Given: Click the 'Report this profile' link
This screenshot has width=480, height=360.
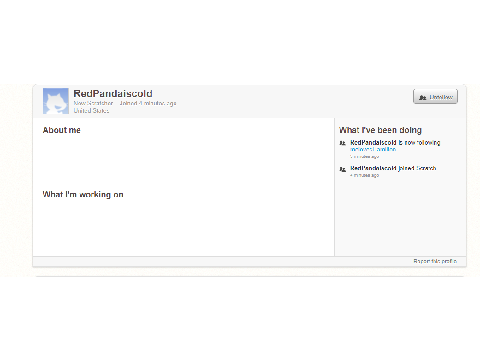Looking at the screenshot, I should (x=435, y=261).
